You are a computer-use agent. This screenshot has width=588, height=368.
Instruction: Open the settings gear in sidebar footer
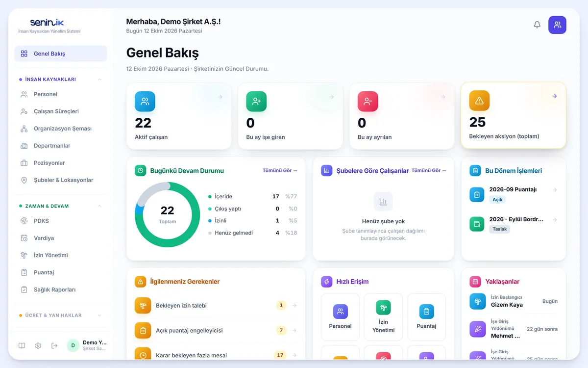38,345
